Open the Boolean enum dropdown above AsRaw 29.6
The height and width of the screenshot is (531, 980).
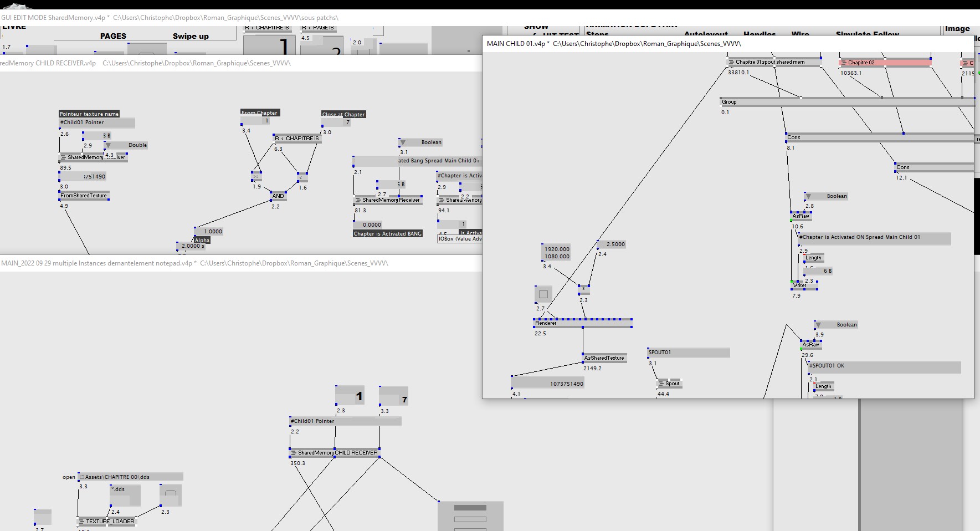[x=836, y=325]
